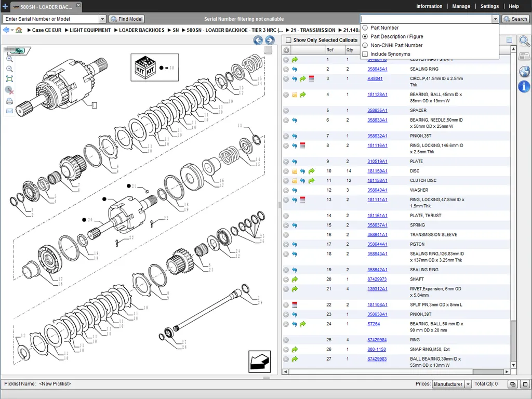Open the Help menu
The height and width of the screenshot is (399, 532).
click(514, 6)
